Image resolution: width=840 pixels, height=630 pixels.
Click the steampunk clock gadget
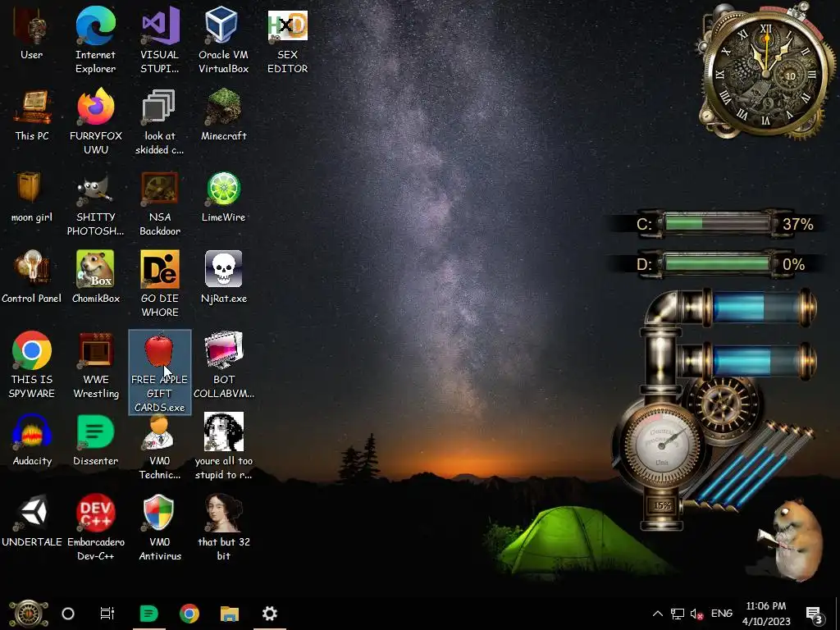pos(766,72)
